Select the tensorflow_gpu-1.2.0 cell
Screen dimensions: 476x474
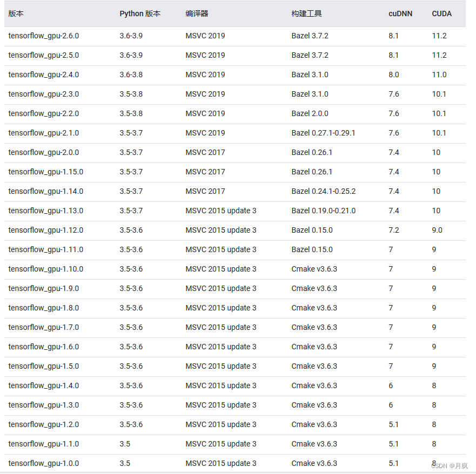[43, 424]
